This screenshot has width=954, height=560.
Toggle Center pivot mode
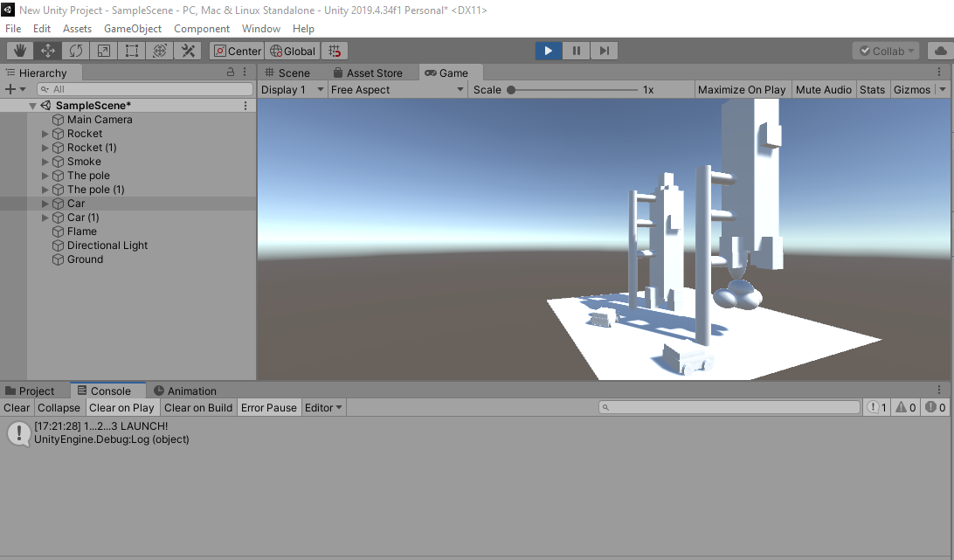pyautogui.click(x=237, y=50)
